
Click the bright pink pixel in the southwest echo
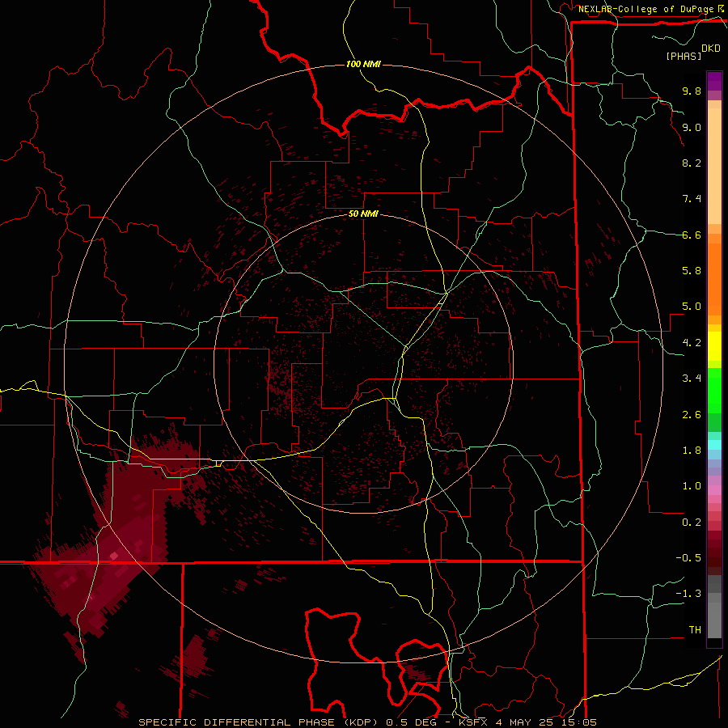click(114, 556)
